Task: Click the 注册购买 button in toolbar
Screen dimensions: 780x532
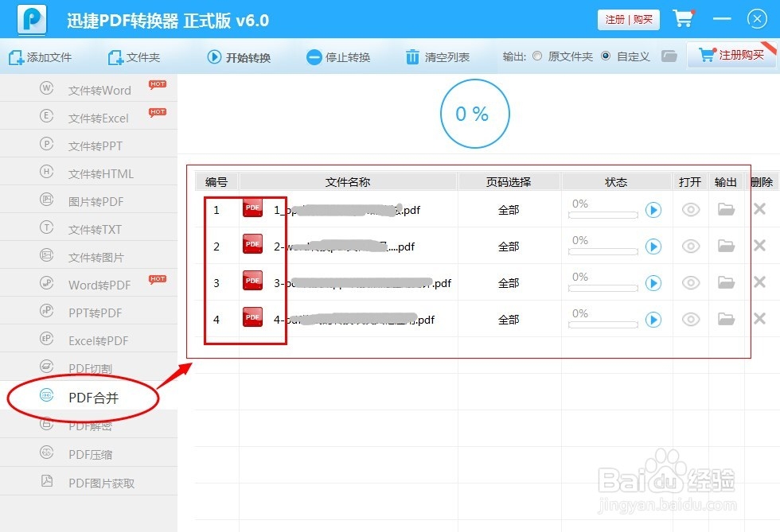Action: pyautogui.click(x=731, y=55)
